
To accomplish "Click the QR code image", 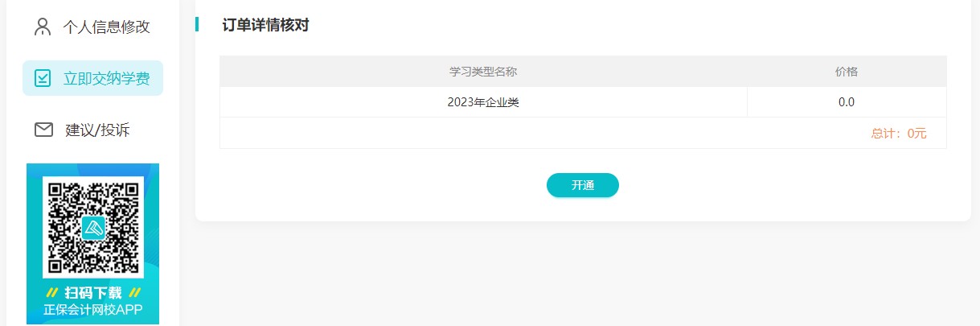I will coord(92,227).
